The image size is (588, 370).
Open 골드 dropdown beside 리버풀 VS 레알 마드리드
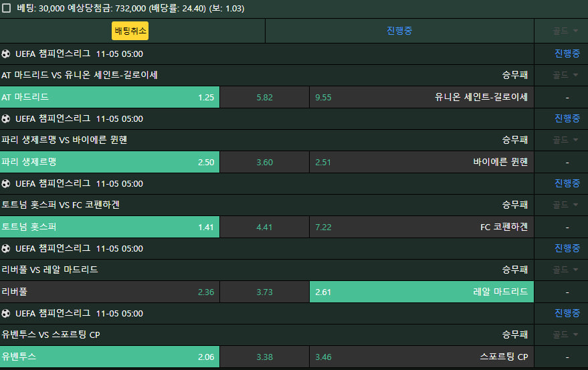pyautogui.click(x=565, y=270)
